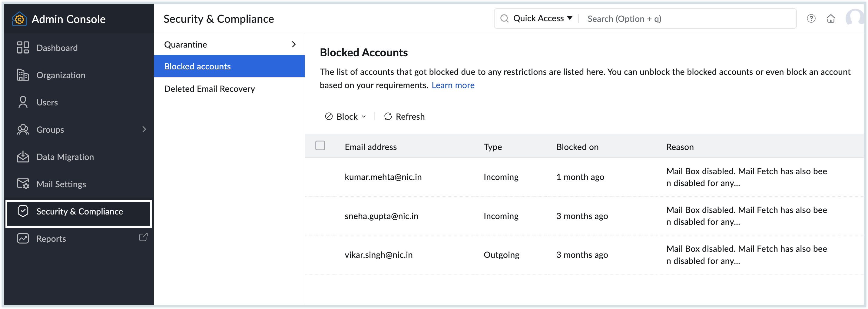Expand the Block dropdown

click(345, 117)
